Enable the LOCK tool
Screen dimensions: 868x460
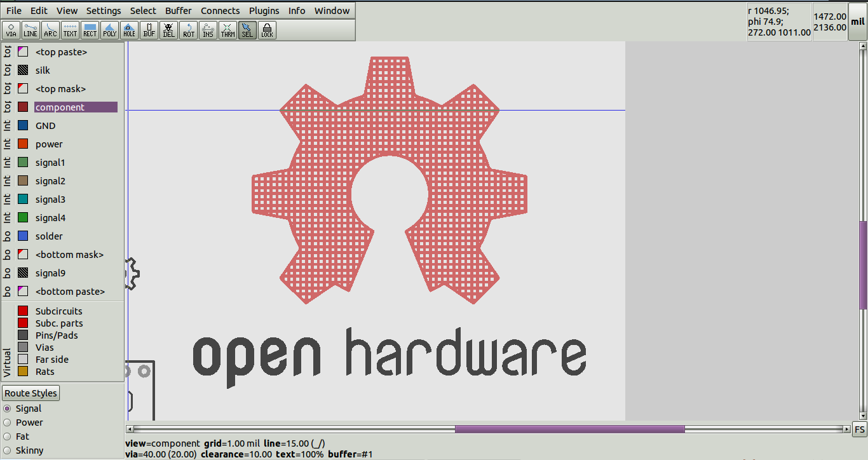(x=267, y=29)
